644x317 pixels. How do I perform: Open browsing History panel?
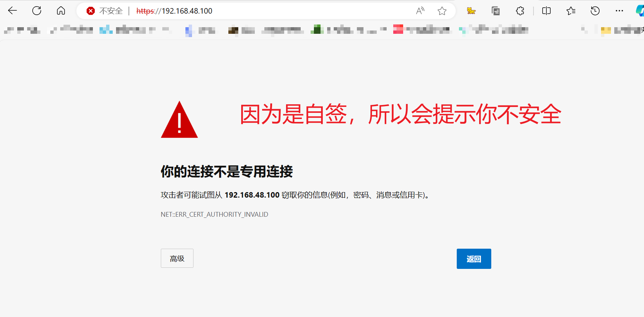tap(595, 11)
